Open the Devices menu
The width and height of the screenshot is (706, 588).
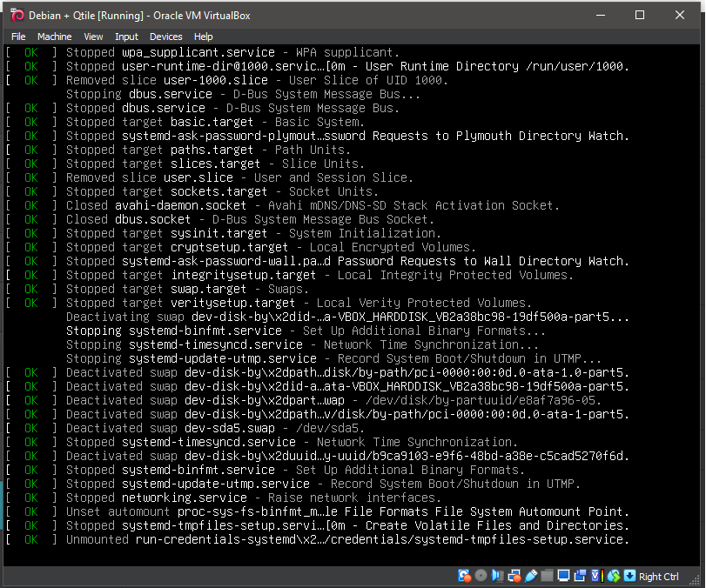pyautogui.click(x=165, y=37)
